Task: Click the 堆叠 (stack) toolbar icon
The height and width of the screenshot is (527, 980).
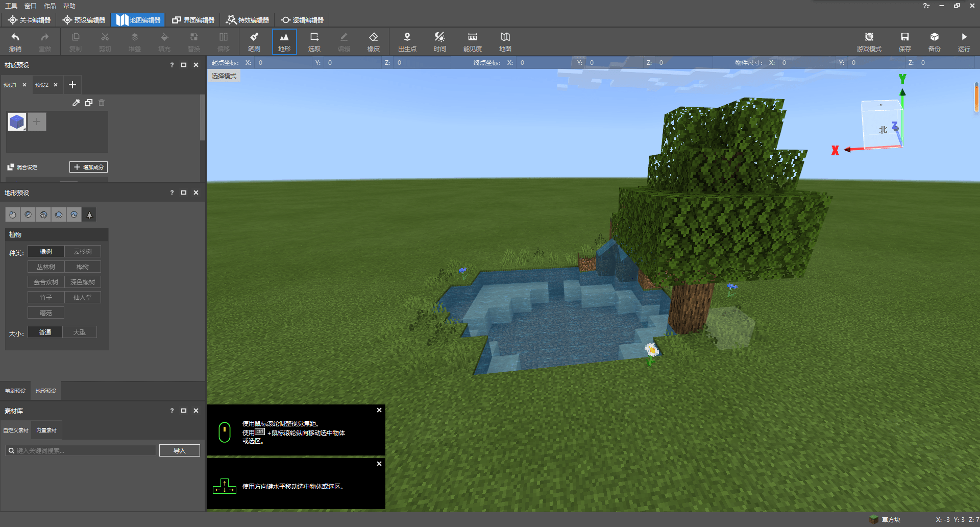Action: click(x=135, y=41)
